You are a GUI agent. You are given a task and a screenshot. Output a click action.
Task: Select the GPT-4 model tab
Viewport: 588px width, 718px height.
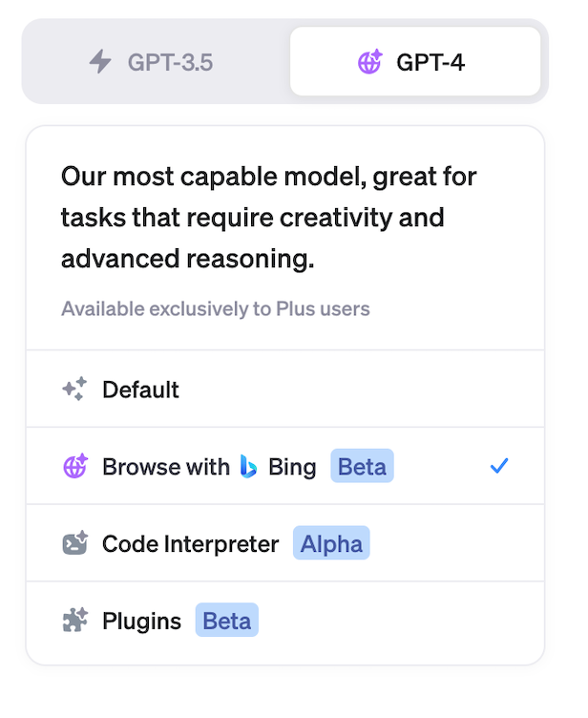tap(415, 63)
